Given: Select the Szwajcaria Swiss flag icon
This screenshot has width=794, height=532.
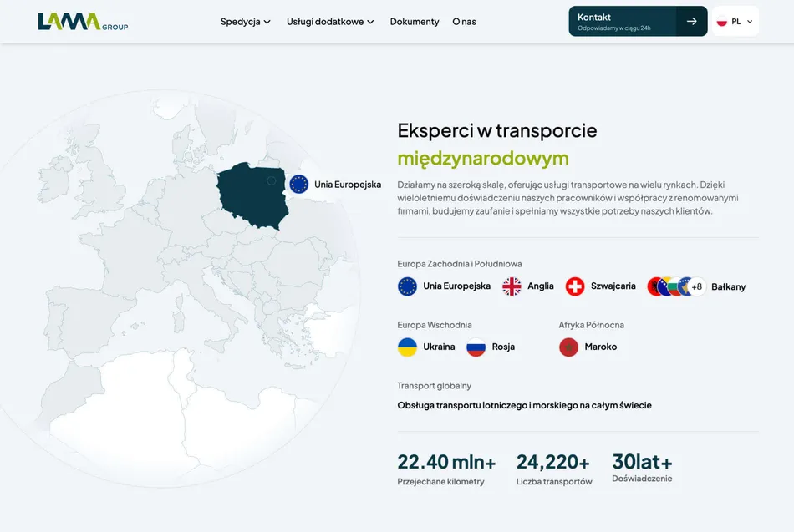Looking at the screenshot, I should (x=575, y=286).
